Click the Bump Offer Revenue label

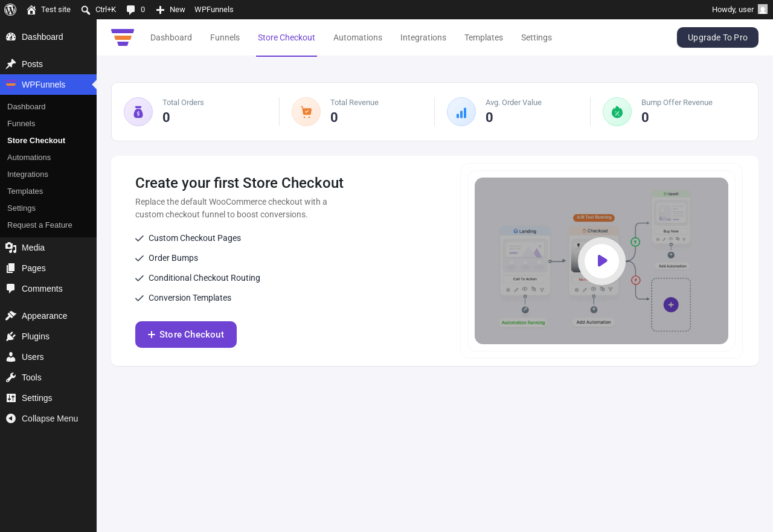point(677,103)
